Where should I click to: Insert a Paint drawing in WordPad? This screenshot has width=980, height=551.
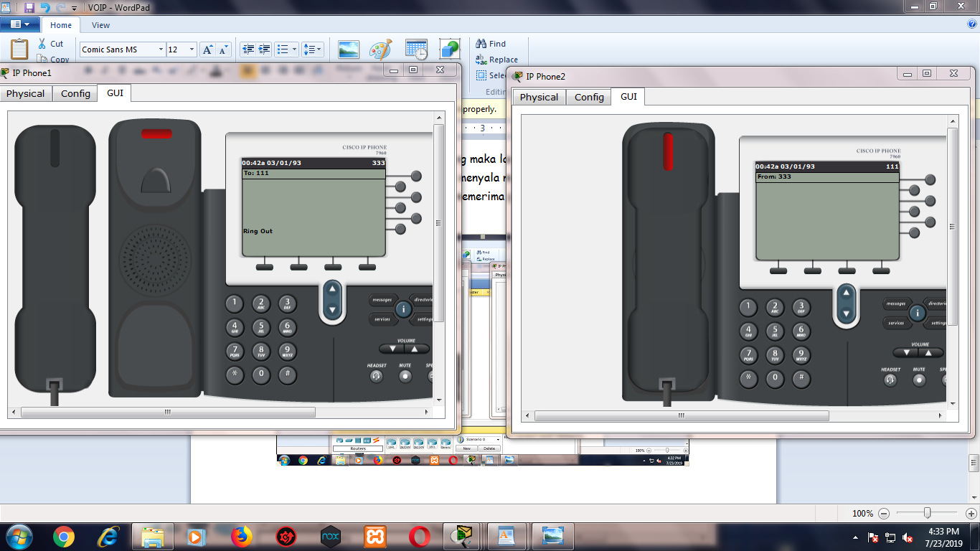[381, 50]
